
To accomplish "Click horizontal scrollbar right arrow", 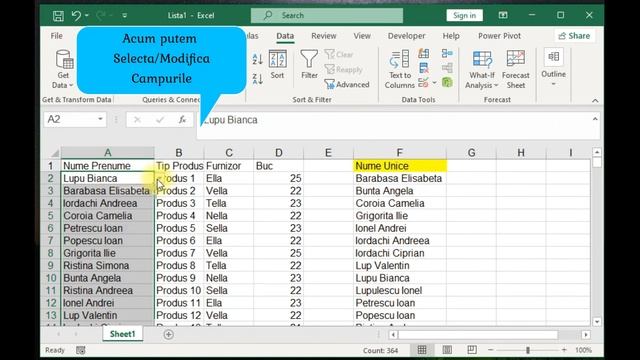I will click(586, 335).
